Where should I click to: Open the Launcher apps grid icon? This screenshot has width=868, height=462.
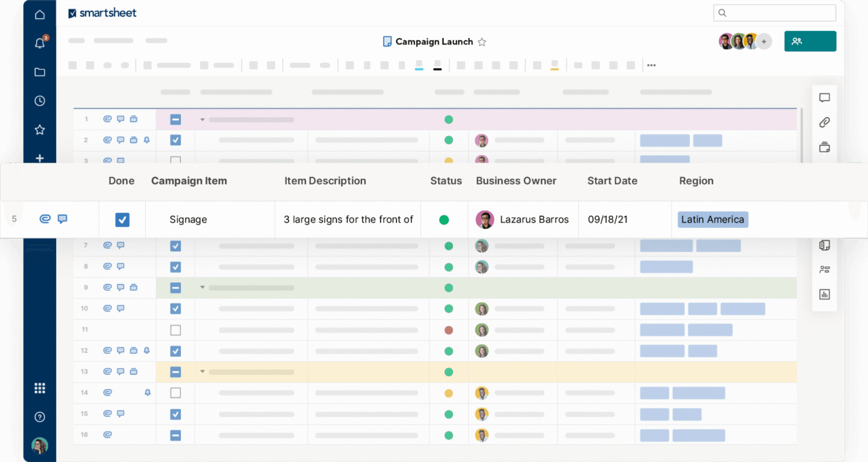39,388
